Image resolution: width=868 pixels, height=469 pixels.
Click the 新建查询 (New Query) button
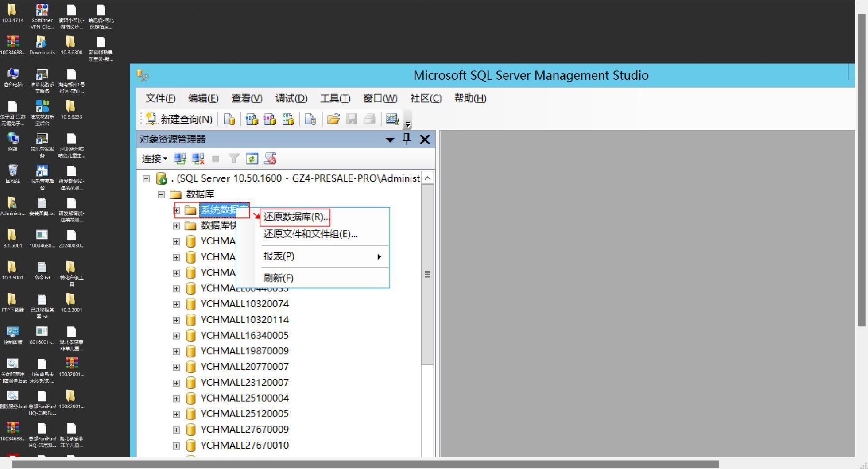(179, 119)
